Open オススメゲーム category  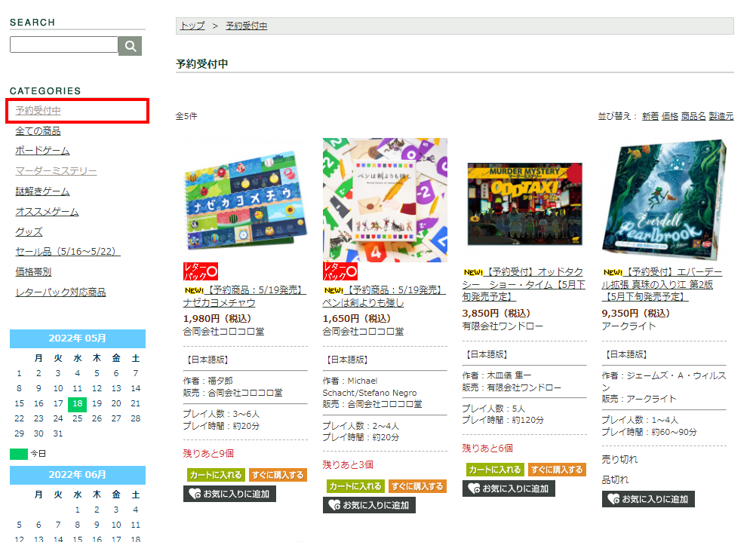tap(47, 212)
